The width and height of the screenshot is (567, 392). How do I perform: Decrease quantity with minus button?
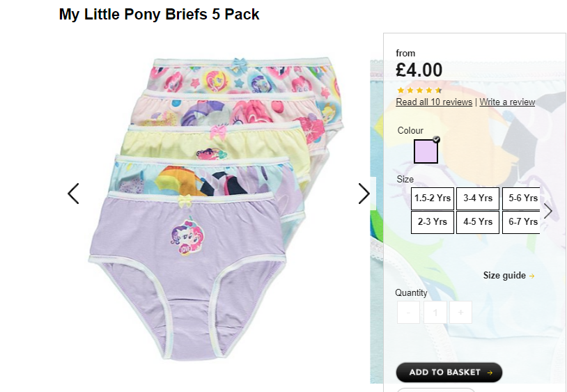(408, 312)
